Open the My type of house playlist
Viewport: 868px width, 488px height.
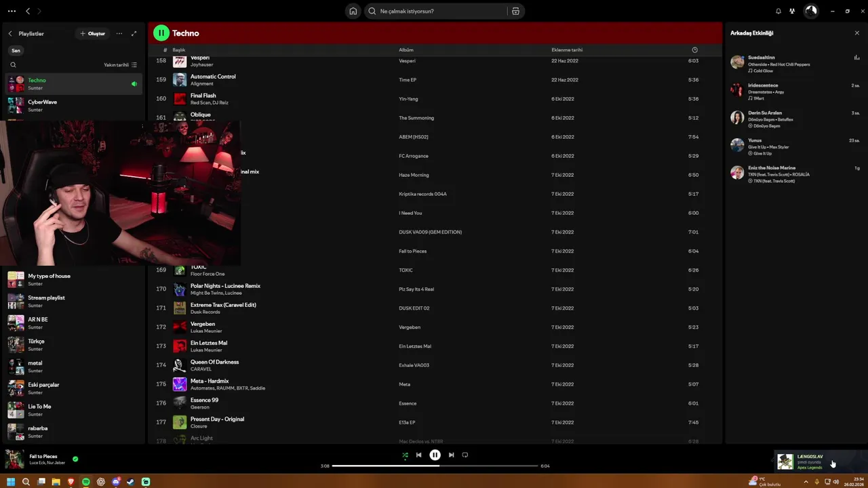click(x=73, y=279)
